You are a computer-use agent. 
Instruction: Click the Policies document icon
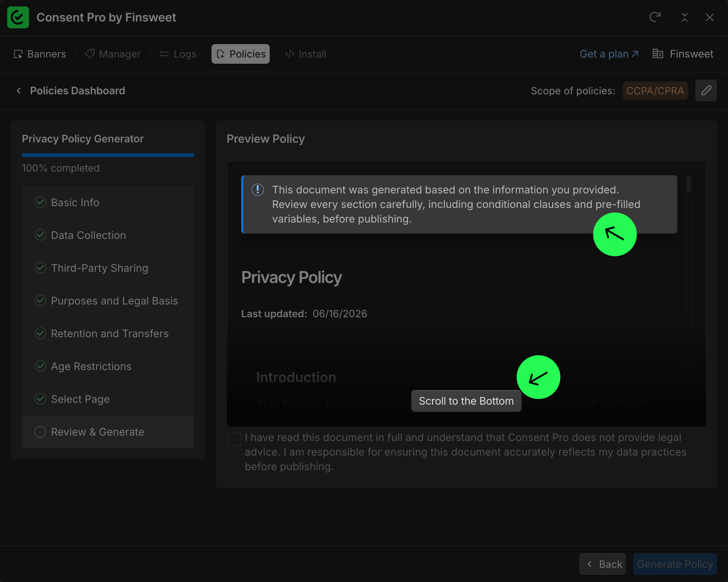(221, 54)
